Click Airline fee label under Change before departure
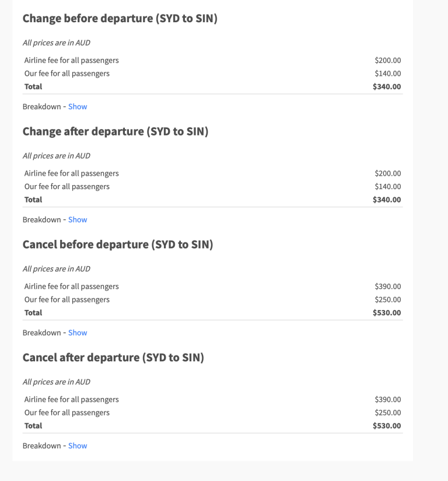448x481 pixels. [71, 61]
